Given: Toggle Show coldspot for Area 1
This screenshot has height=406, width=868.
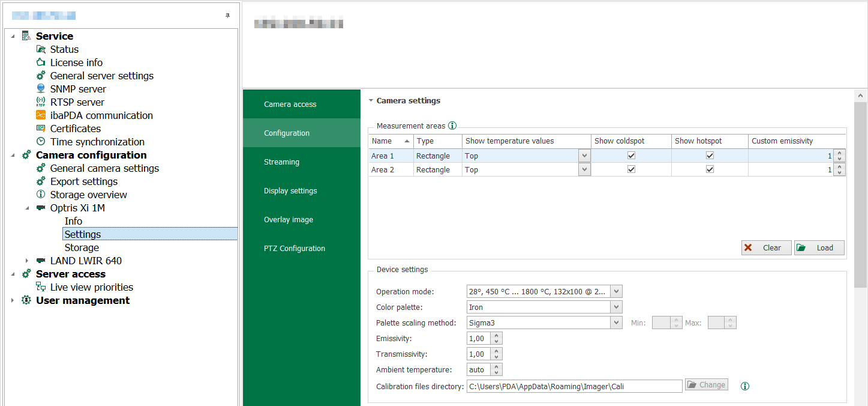Looking at the screenshot, I should 631,156.
